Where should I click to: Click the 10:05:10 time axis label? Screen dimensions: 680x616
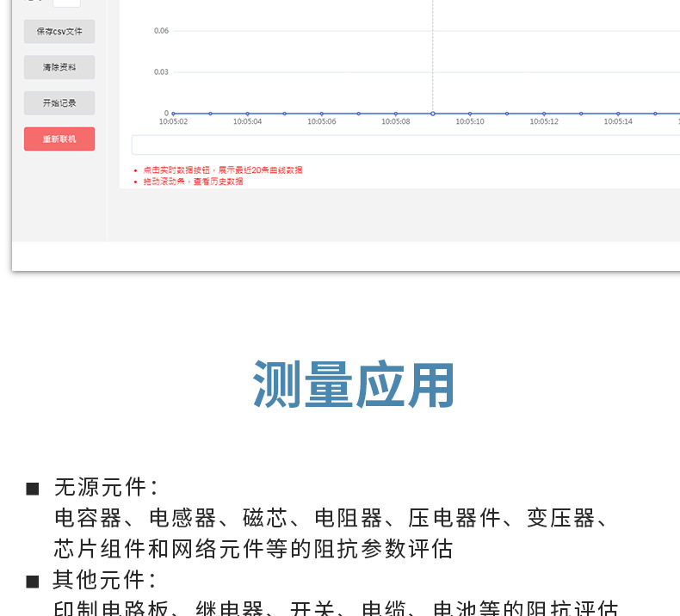click(470, 122)
